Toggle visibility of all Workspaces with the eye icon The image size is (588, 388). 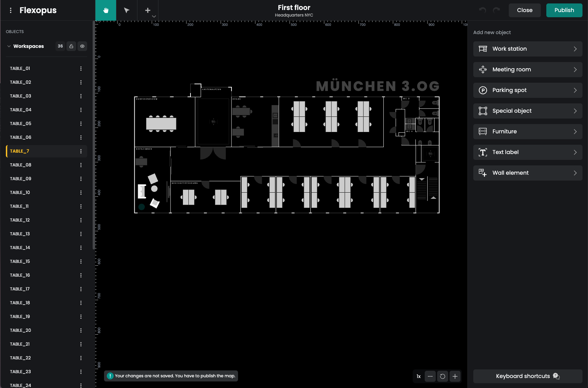pyautogui.click(x=82, y=46)
